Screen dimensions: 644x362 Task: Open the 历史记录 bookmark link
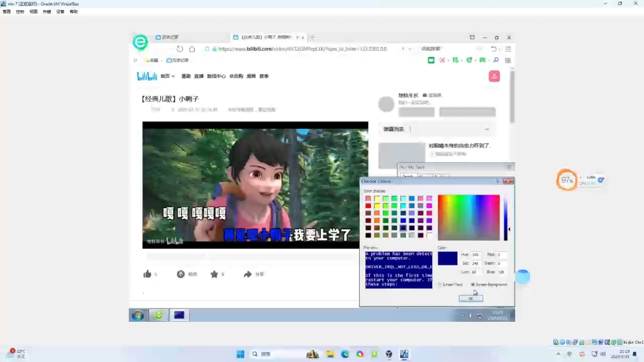(x=177, y=60)
